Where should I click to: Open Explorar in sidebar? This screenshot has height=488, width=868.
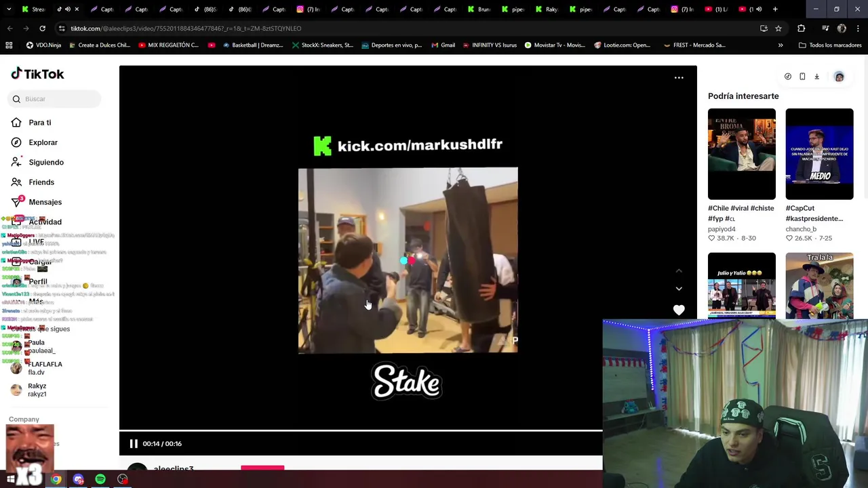pyautogui.click(x=43, y=142)
